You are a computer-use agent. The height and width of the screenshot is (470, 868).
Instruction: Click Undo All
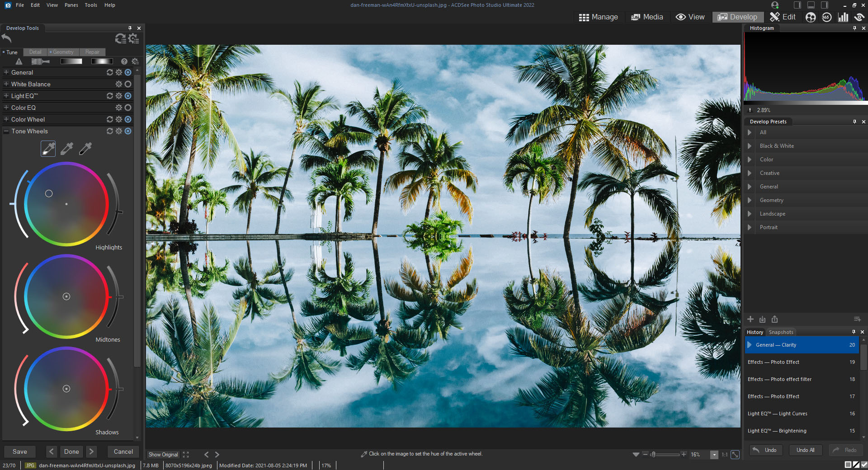point(805,450)
